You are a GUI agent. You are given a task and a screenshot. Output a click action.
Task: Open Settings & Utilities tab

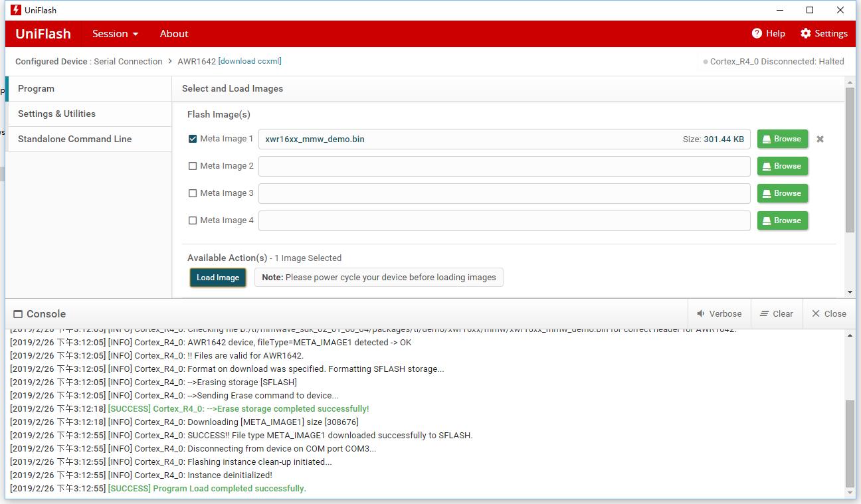pos(89,114)
